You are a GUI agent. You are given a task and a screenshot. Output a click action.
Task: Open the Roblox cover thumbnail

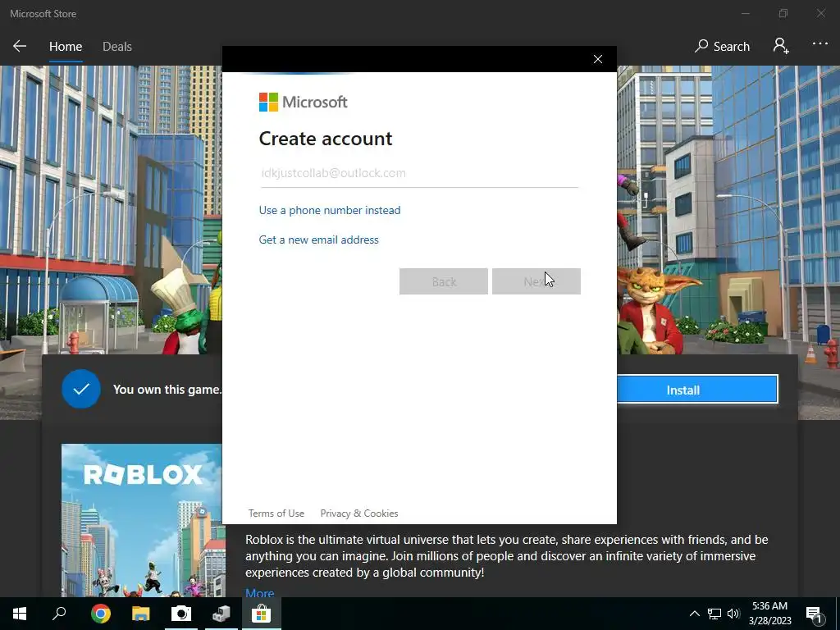[x=141, y=519]
